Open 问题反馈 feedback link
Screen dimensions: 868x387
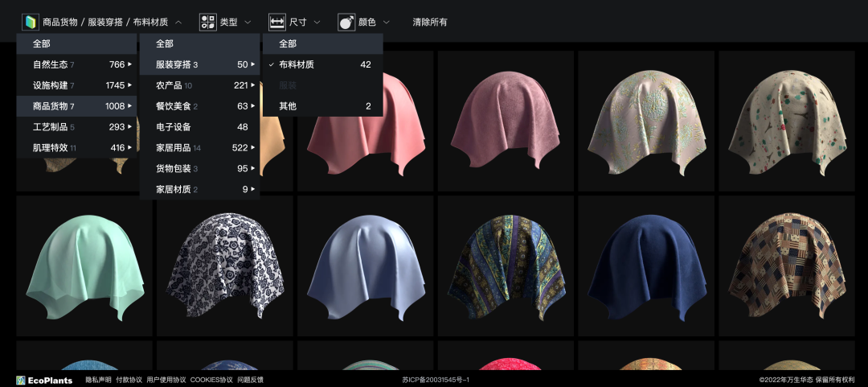250,381
